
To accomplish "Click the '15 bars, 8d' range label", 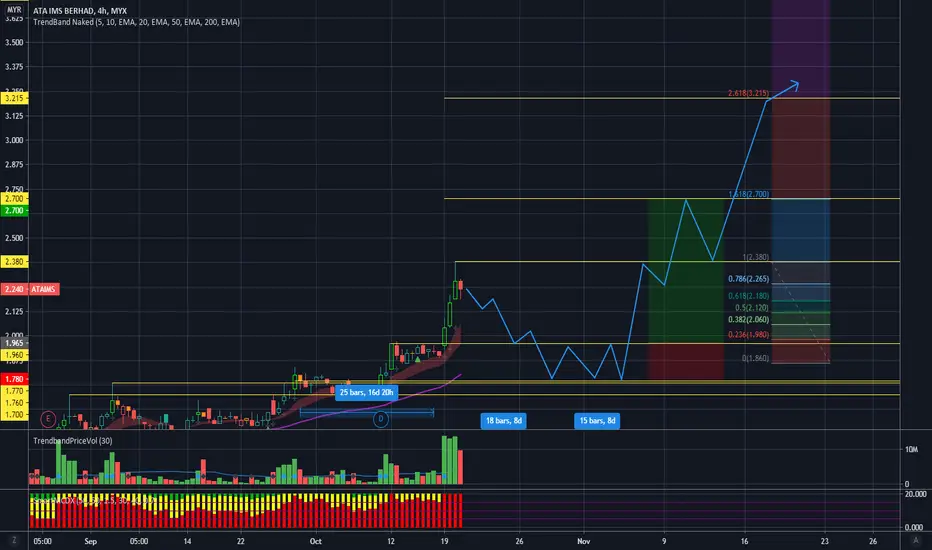I will tap(597, 421).
